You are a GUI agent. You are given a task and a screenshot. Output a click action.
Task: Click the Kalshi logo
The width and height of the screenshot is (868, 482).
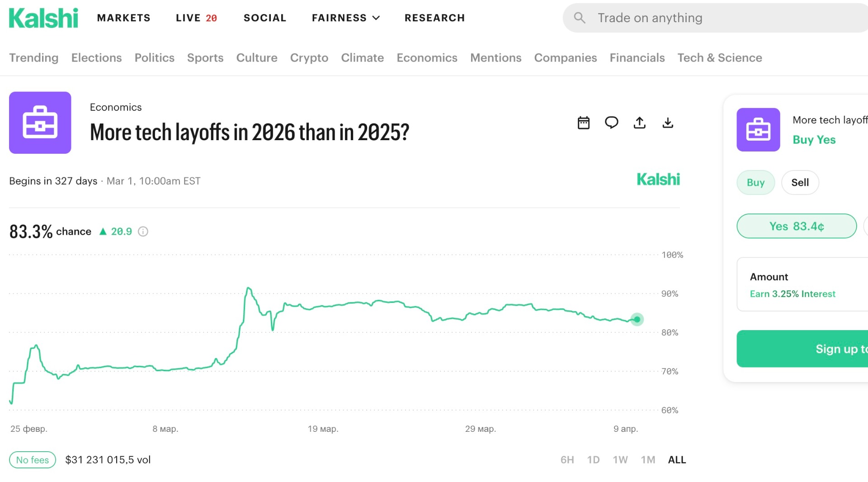tap(43, 17)
